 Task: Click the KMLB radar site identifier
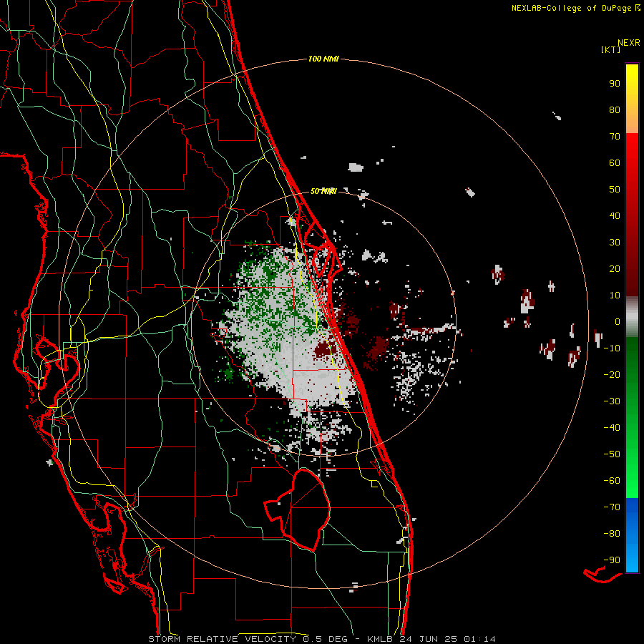coord(380,639)
